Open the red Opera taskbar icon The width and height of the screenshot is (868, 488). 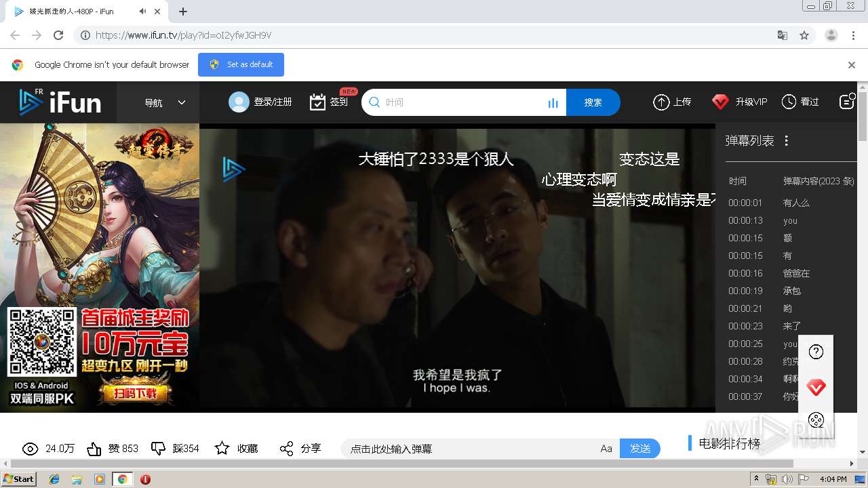coord(145,479)
